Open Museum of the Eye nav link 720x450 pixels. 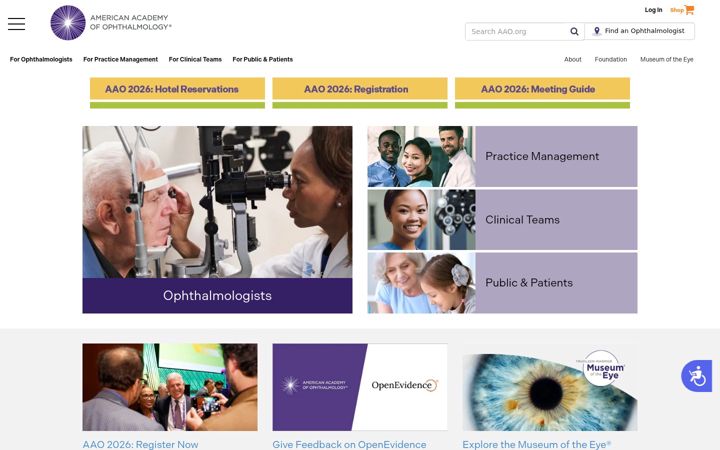click(667, 59)
